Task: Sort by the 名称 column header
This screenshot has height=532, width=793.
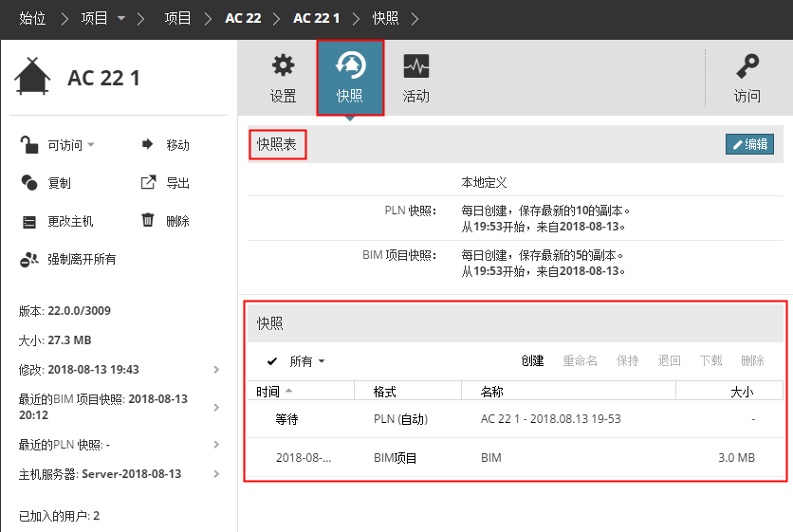Action: 568,392
